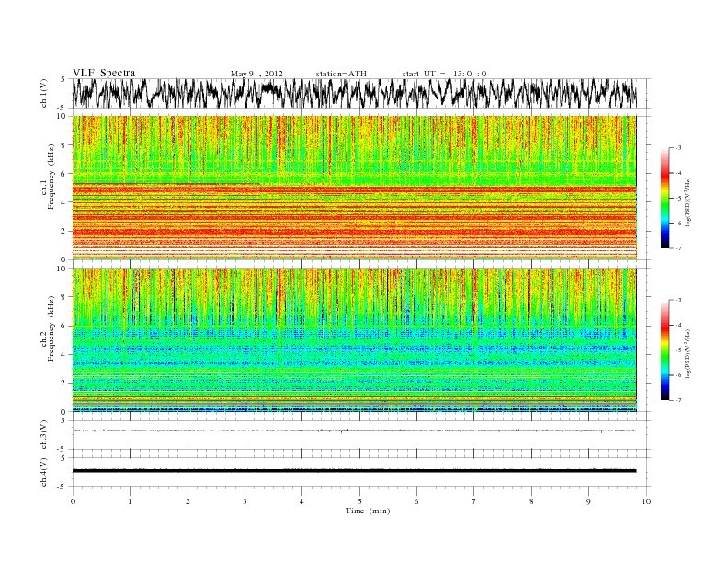This screenshot has width=728, height=563.
Task: Click the "Time (min)" axis label
Action: tap(368, 511)
